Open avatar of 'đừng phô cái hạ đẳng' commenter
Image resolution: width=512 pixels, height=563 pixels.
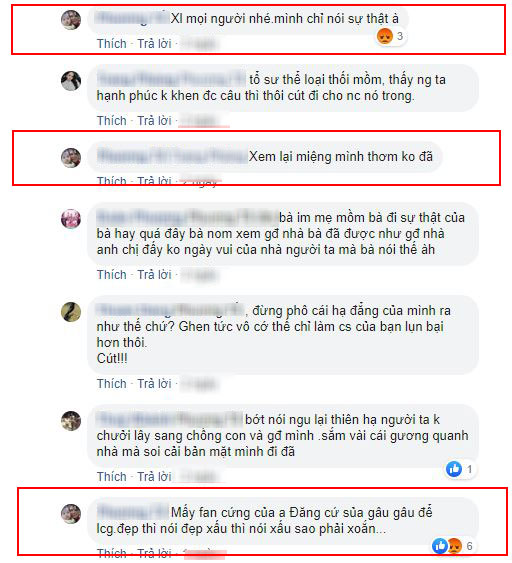tap(71, 312)
